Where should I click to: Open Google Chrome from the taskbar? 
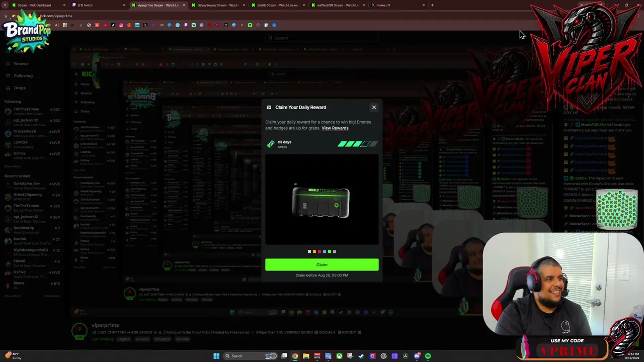click(x=295, y=356)
